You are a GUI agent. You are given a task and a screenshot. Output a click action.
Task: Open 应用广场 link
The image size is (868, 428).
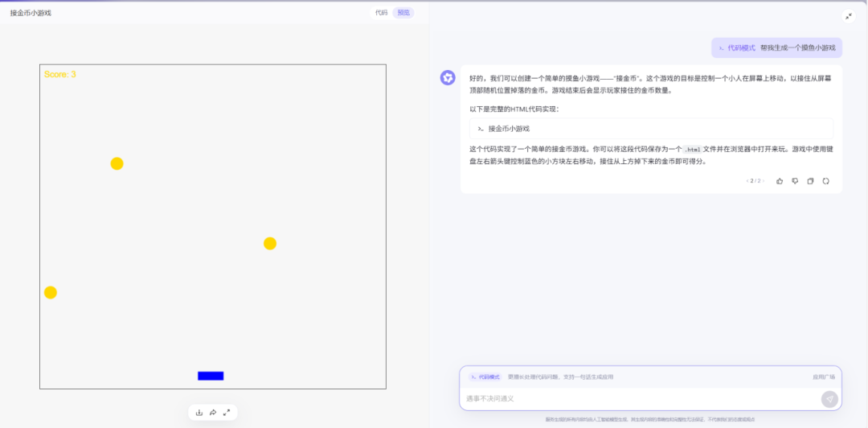(824, 377)
